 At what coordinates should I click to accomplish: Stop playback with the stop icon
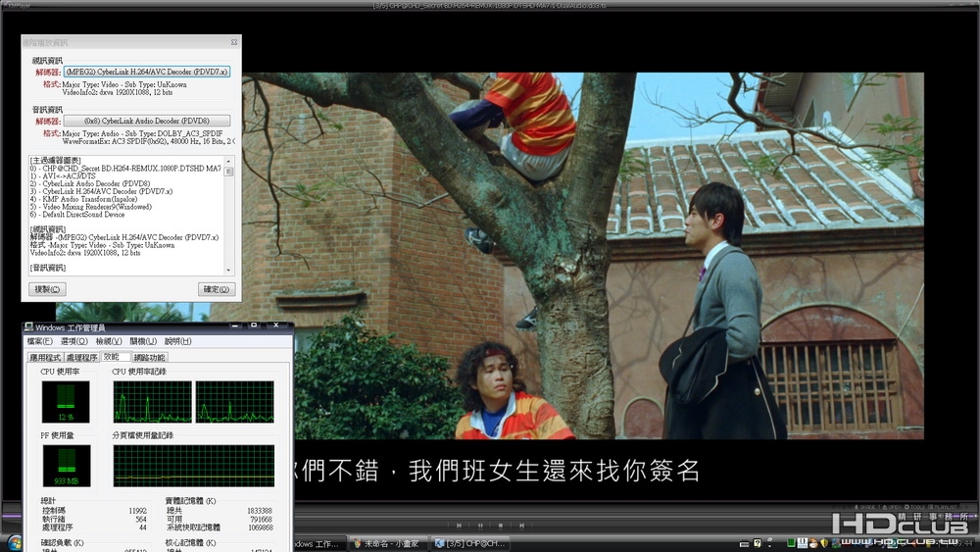501,526
